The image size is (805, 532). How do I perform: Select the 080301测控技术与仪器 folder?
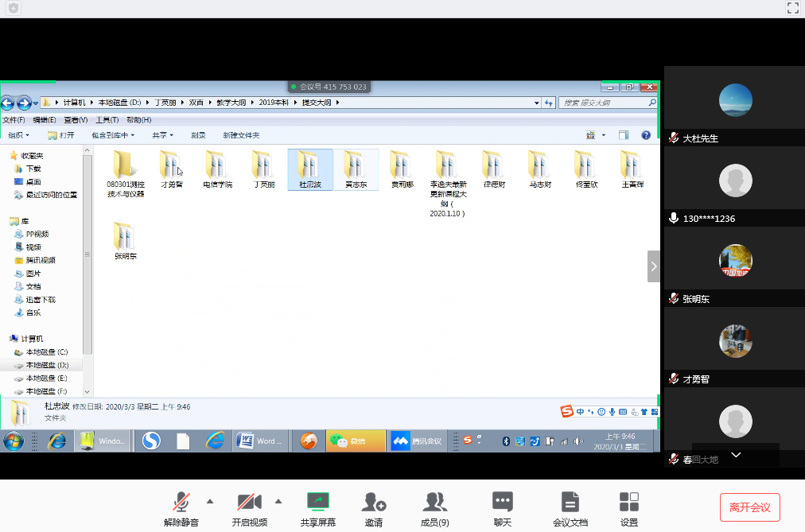(x=125, y=174)
